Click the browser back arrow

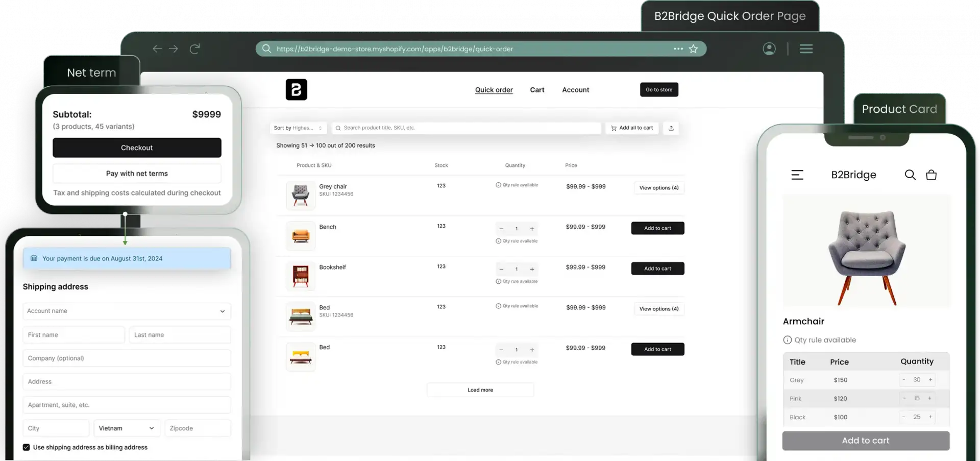pos(157,48)
